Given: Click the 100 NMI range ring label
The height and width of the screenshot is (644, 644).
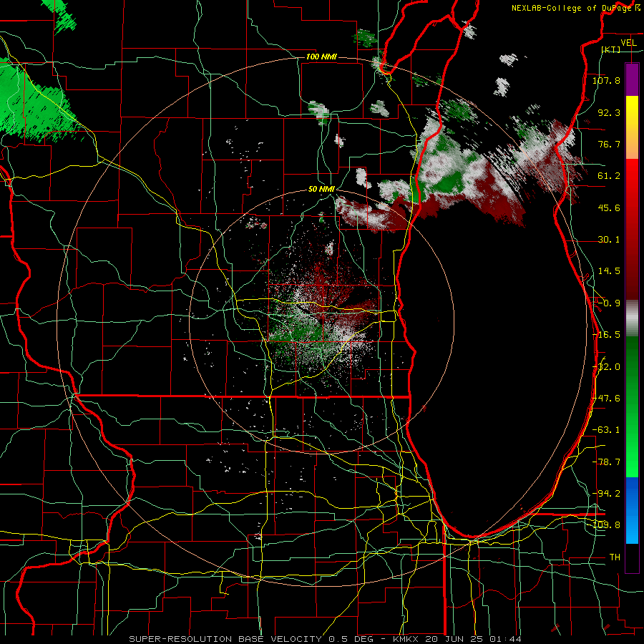Looking at the screenshot, I should point(321,57).
